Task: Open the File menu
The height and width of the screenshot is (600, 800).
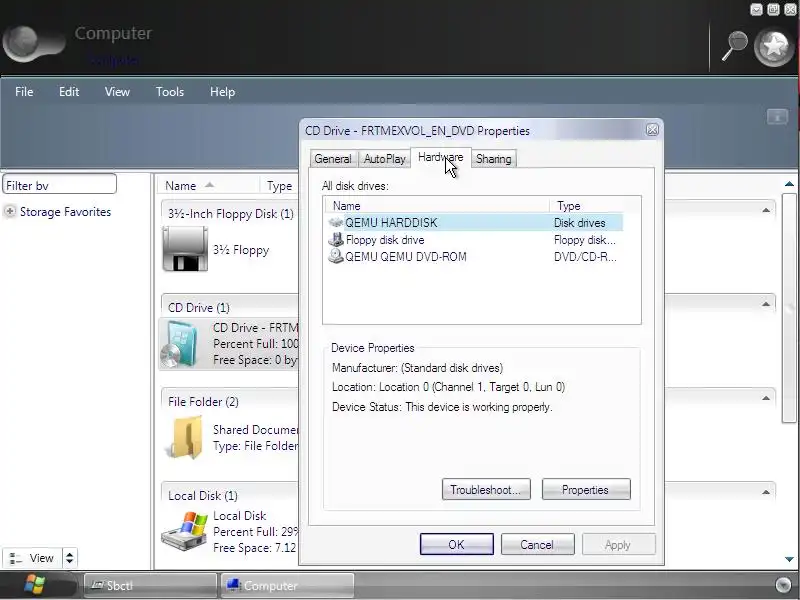Action: [x=24, y=92]
